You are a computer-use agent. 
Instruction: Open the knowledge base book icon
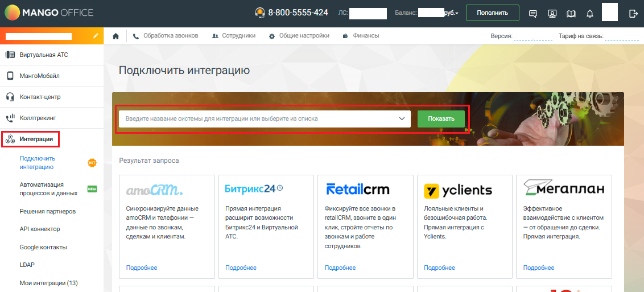click(571, 14)
